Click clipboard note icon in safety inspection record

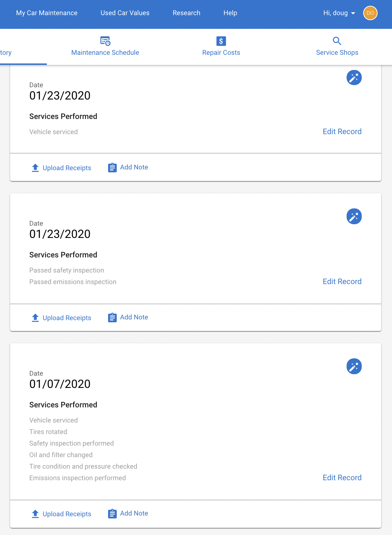click(112, 318)
